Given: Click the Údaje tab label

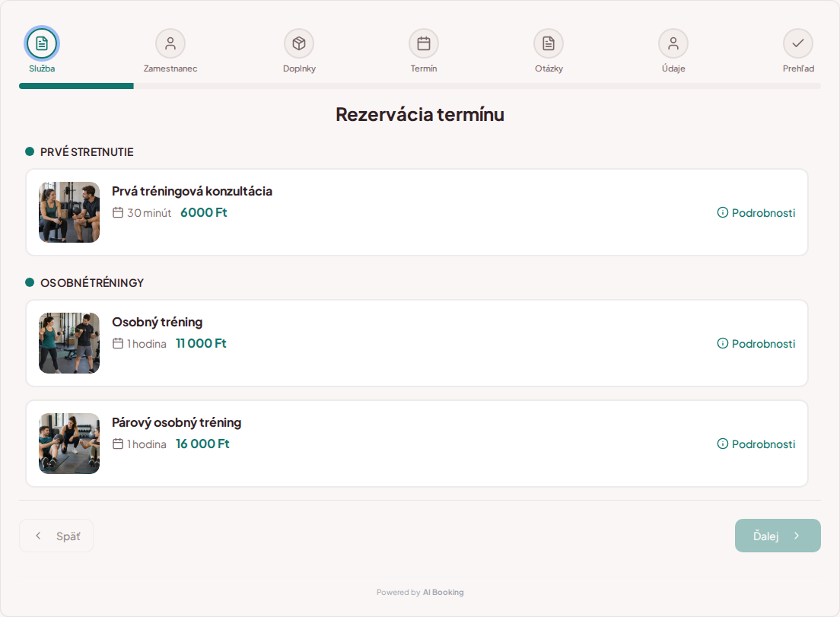Looking at the screenshot, I should [673, 68].
